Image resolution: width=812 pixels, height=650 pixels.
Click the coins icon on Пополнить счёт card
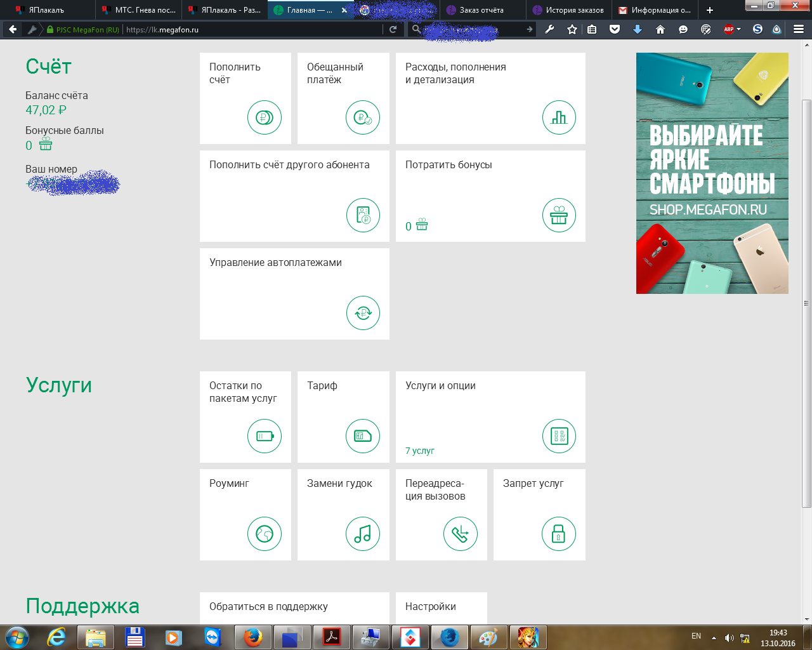pyautogui.click(x=265, y=117)
